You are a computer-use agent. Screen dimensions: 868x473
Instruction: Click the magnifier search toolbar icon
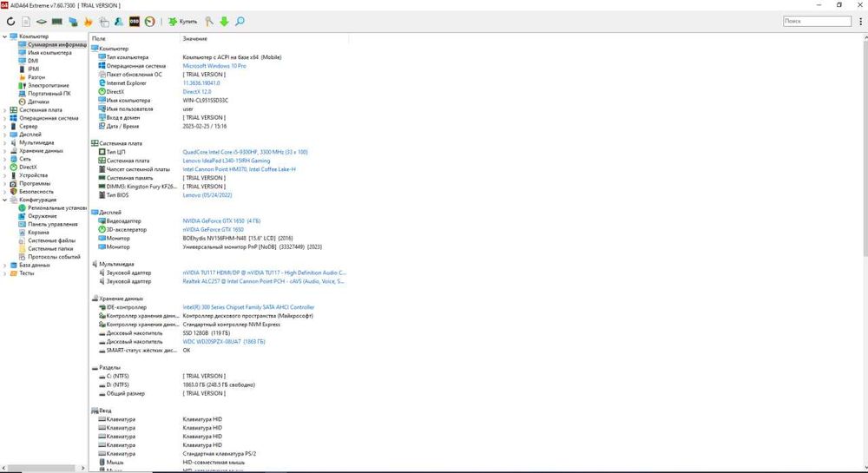(240, 22)
